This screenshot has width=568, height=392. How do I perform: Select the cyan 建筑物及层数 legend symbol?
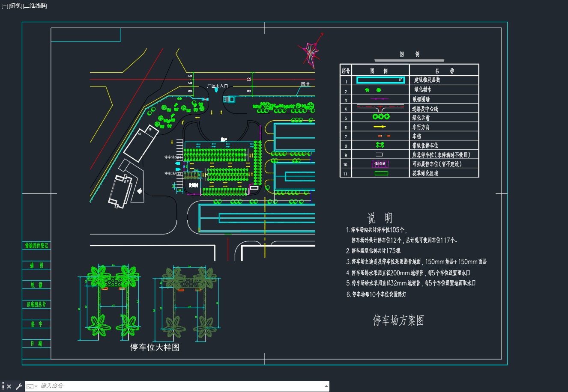click(x=380, y=80)
